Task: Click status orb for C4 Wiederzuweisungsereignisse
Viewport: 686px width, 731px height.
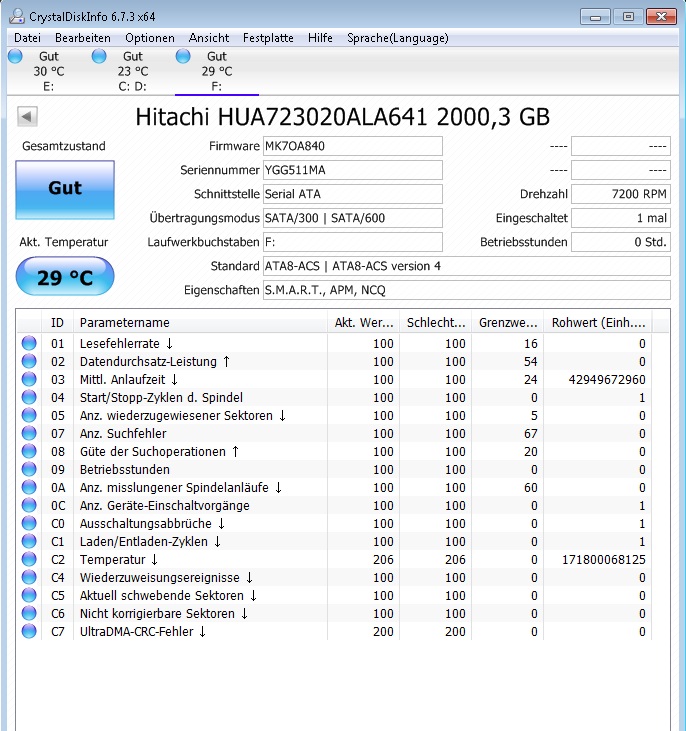Action: pyautogui.click(x=29, y=577)
